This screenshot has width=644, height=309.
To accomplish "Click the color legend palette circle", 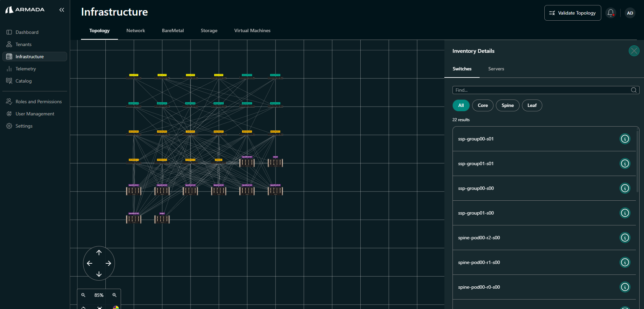I will 116,307.
